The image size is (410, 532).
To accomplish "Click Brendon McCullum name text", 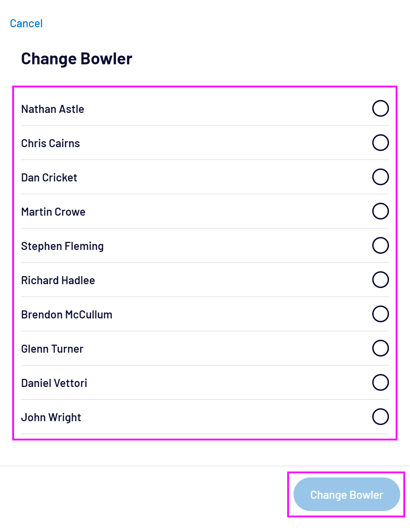I will coord(67,315).
